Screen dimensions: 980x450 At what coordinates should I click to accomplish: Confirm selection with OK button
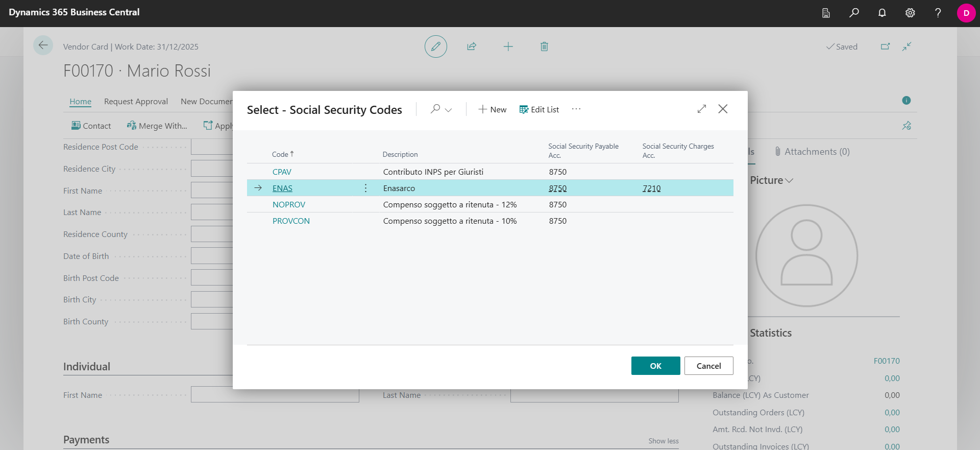point(655,366)
